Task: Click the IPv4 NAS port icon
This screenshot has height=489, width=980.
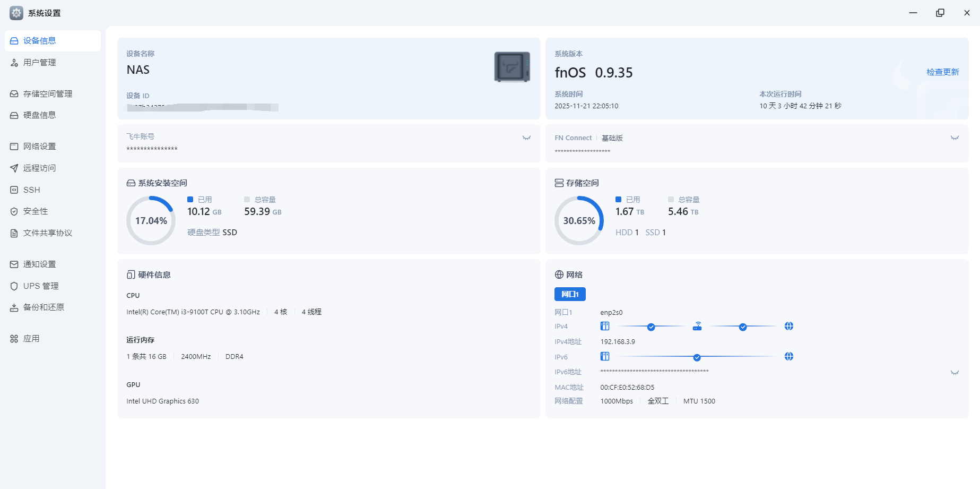Action: pos(605,326)
